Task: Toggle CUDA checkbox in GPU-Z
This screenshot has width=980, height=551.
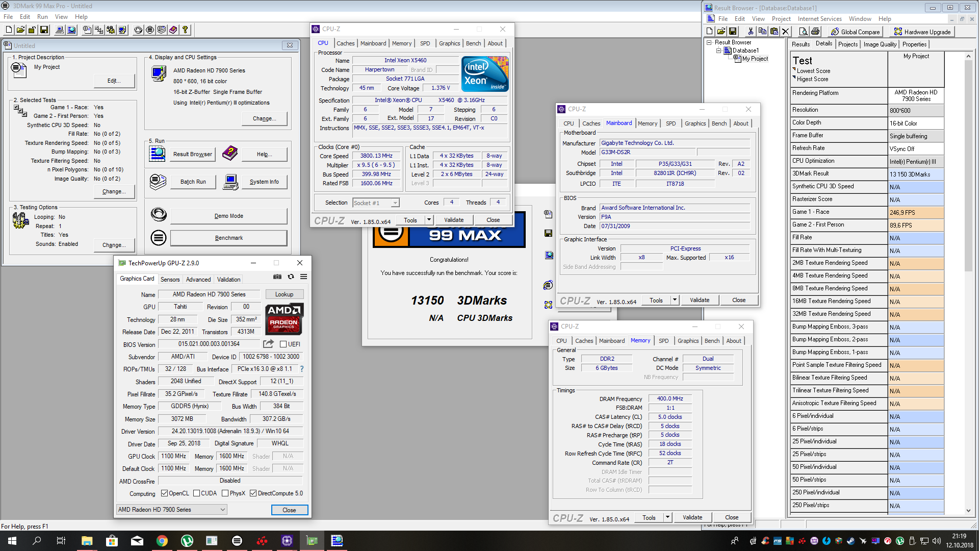Action: tap(196, 493)
